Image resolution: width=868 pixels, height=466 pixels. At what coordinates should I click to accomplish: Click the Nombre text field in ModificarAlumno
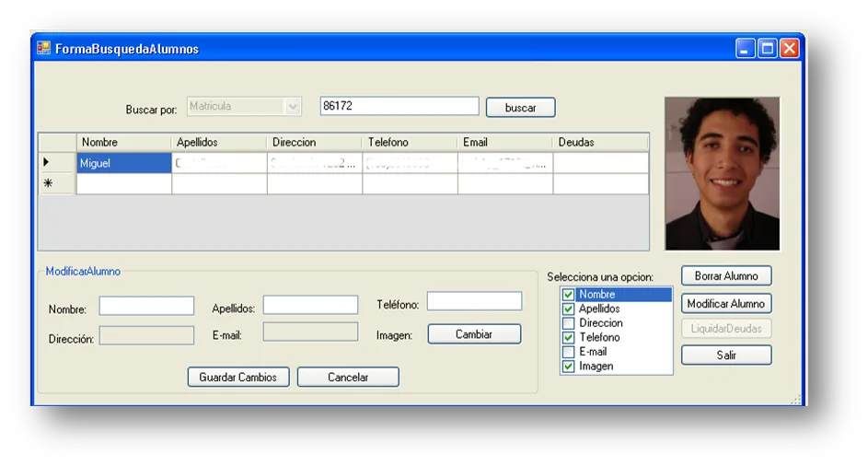coord(146,306)
